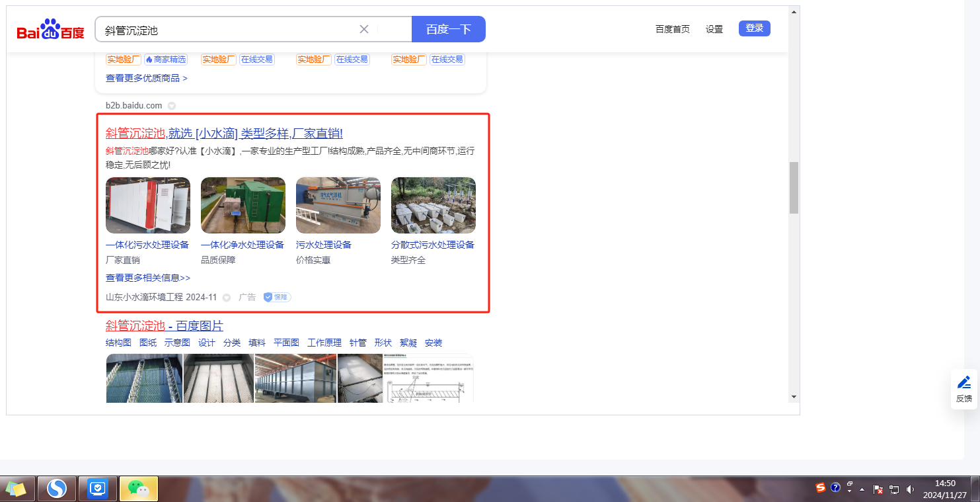Viewport: 980px width, 502px height.
Task: Open the 污水处理设备 machine thumbnail
Action: click(x=338, y=205)
